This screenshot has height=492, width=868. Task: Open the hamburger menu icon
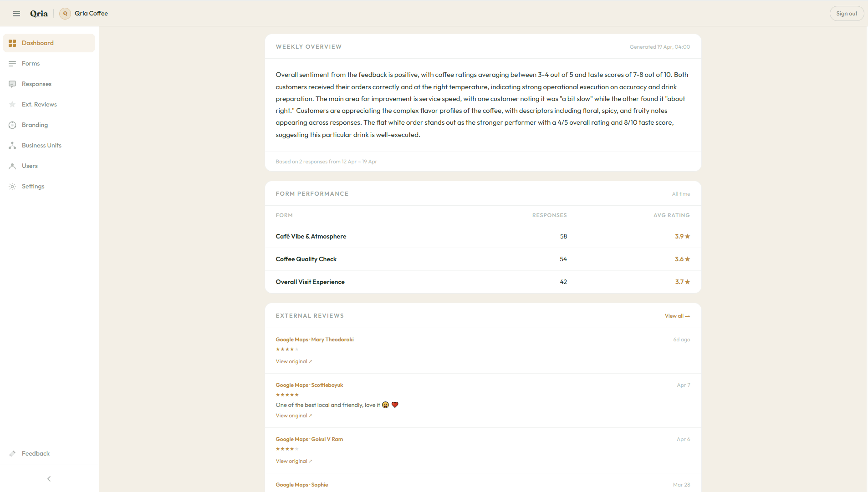pyautogui.click(x=16, y=14)
